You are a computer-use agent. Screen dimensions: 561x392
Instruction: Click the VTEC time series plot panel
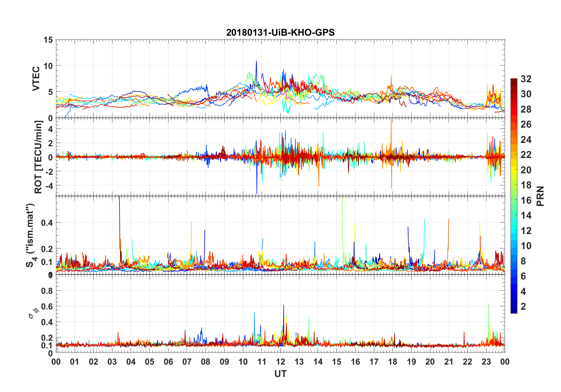point(280,79)
